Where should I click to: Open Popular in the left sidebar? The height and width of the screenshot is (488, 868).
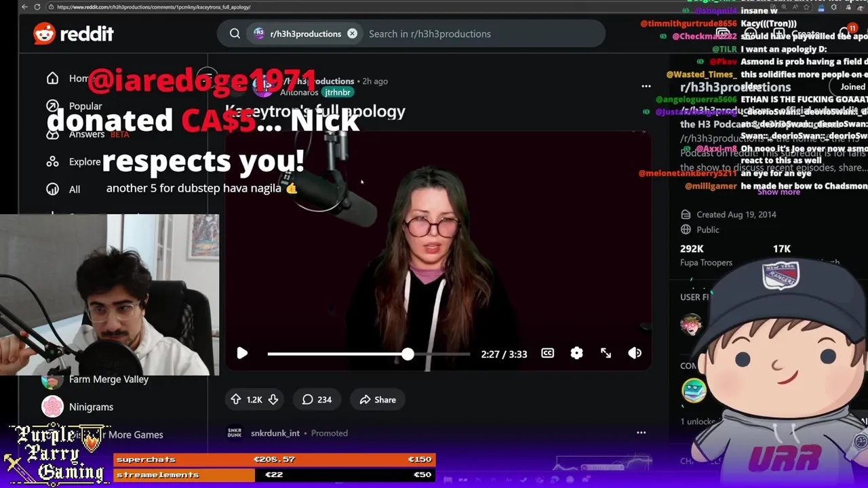click(85, 106)
